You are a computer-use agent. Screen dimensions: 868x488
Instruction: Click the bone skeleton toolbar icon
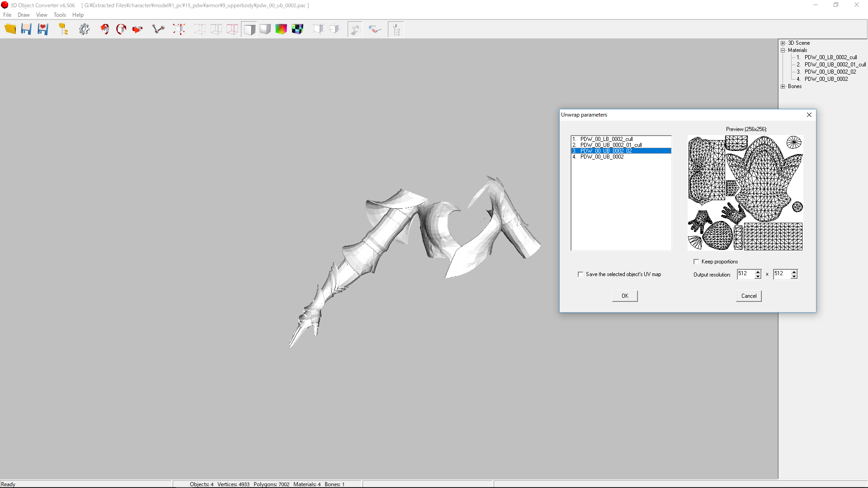[x=158, y=29]
